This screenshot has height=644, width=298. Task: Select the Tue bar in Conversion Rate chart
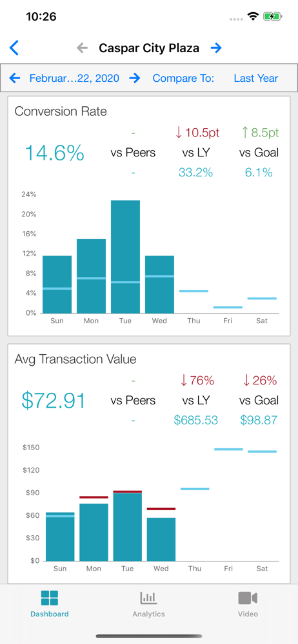tap(125, 257)
